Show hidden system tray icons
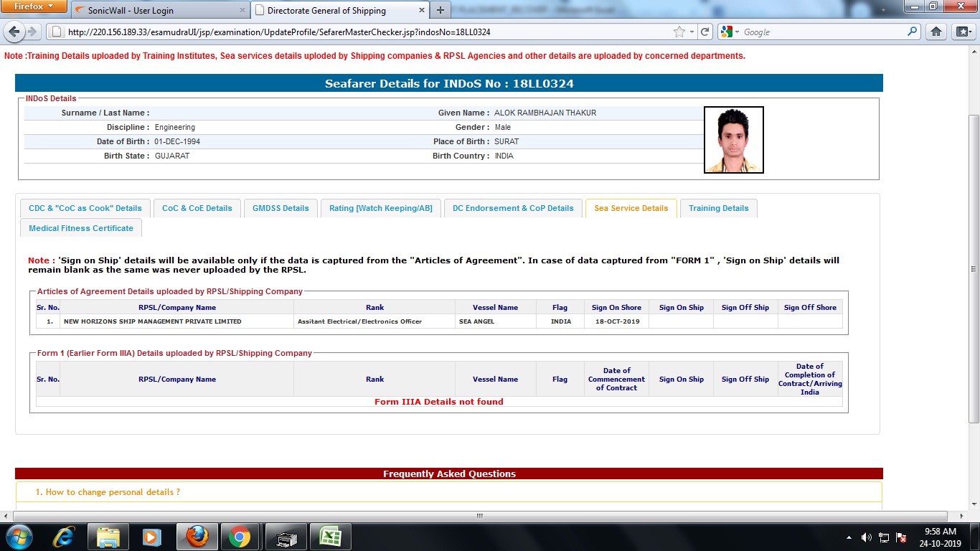This screenshot has width=980, height=551. 849,537
